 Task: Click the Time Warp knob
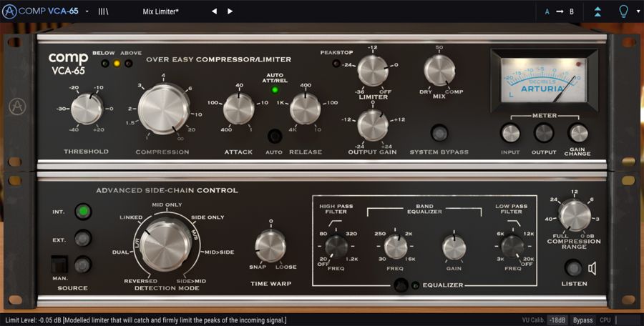point(270,245)
